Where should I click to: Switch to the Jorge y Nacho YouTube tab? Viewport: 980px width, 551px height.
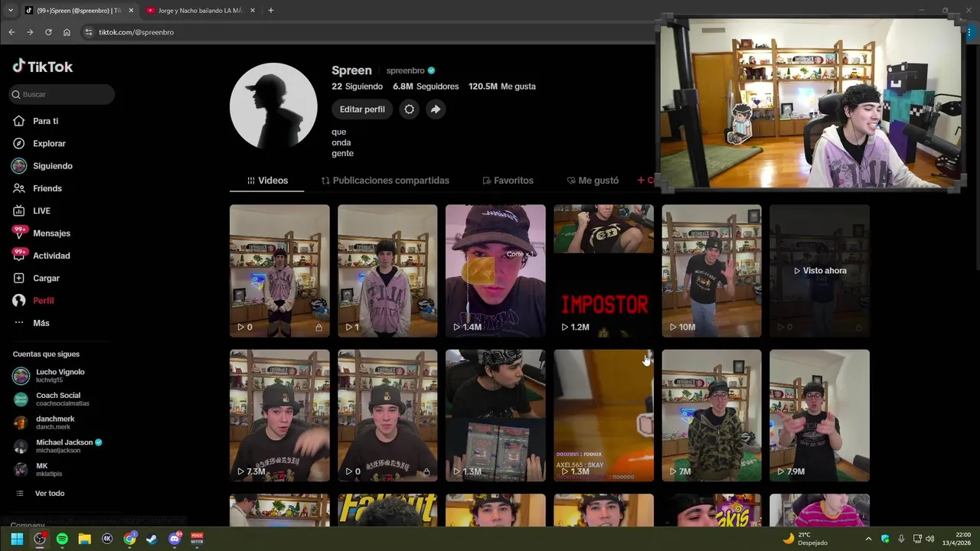[x=201, y=11]
